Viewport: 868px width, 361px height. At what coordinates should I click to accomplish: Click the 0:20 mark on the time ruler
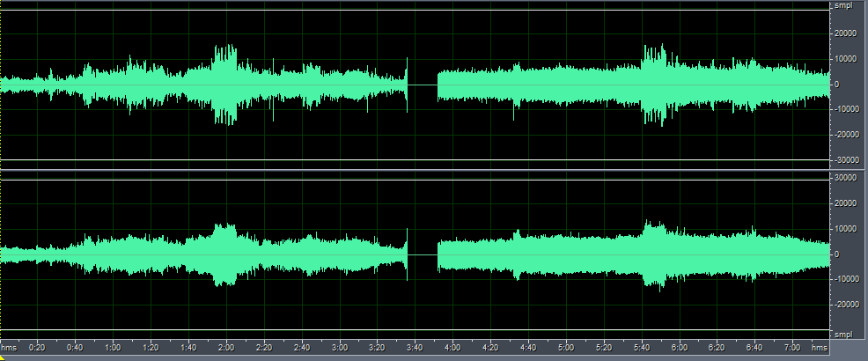coord(37,348)
